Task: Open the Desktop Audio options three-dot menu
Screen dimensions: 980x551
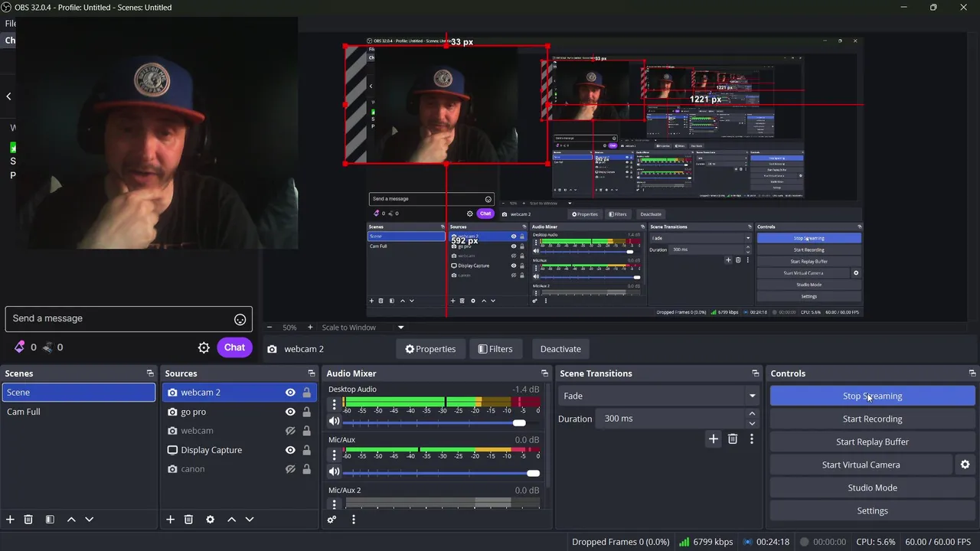Action: 334,405
